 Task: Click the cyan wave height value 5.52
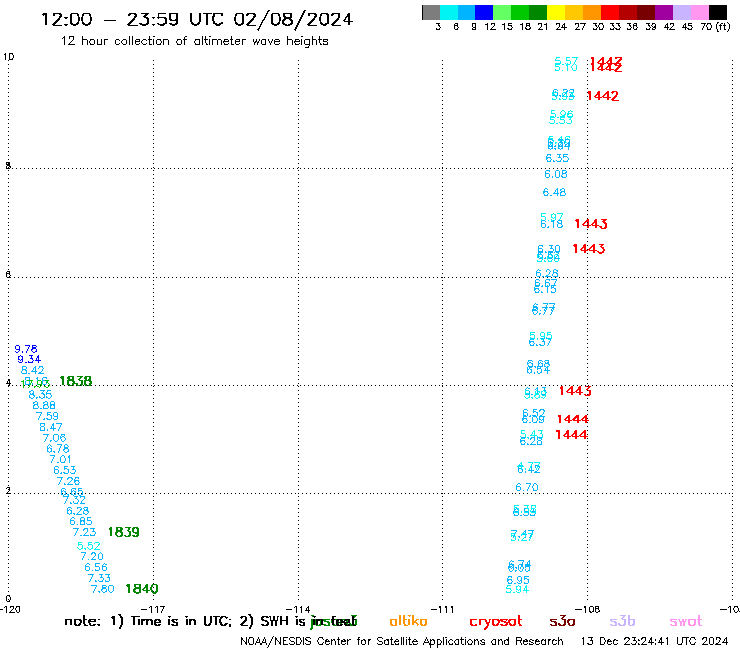89,546
